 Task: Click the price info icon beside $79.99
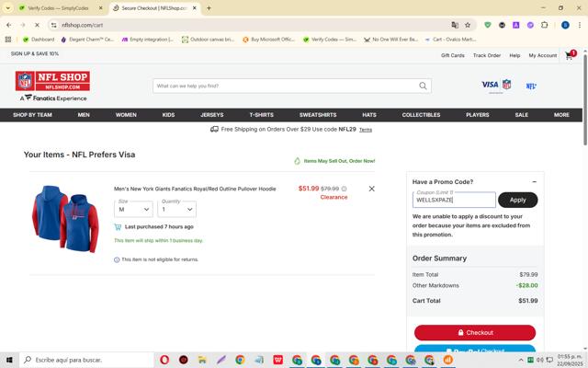tap(344, 189)
